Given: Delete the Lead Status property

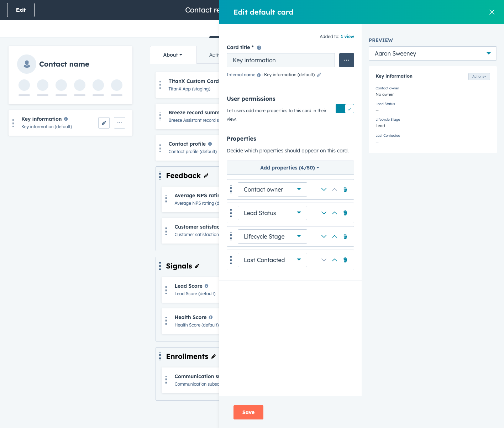Looking at the screenshot, I should click(x=345, y=213).
